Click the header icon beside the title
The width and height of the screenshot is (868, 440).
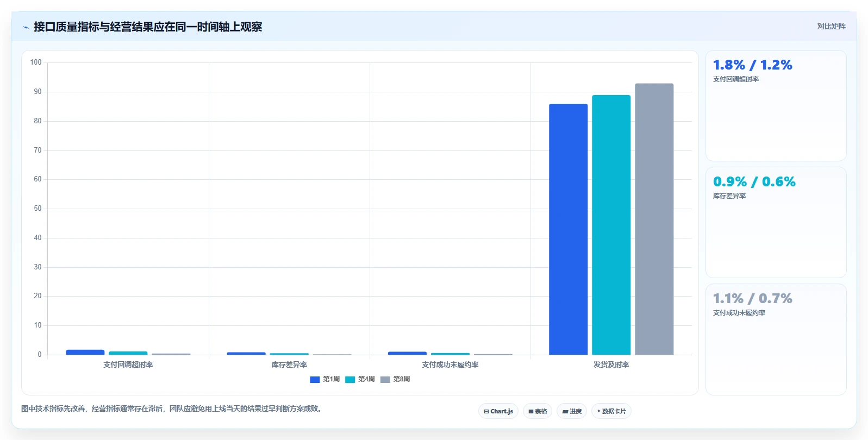(26, 27)
